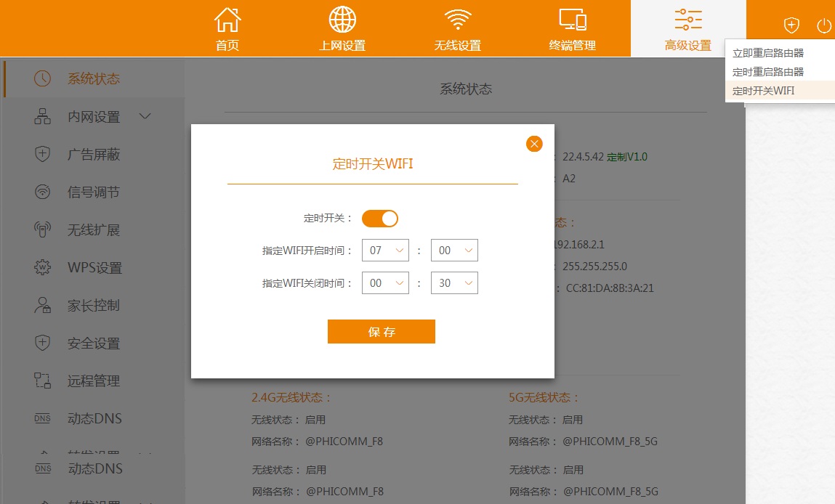Open the 无线设置 wifi icon
Screen dimensions: 835x504
point(457,20)
